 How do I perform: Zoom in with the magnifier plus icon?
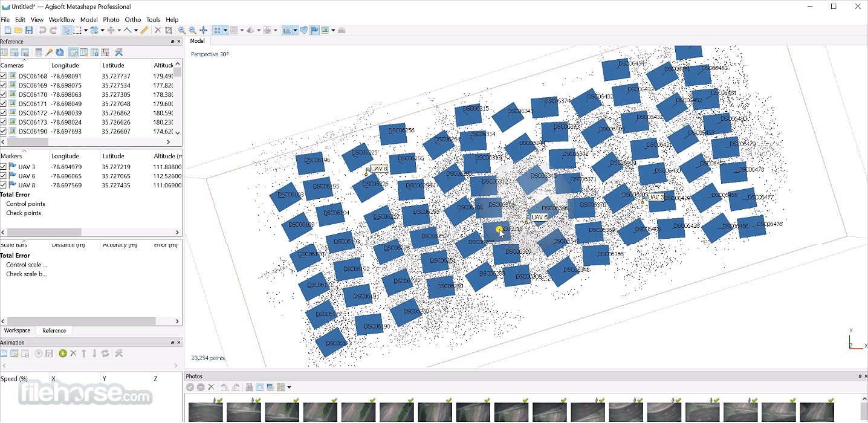click(182, 30)
